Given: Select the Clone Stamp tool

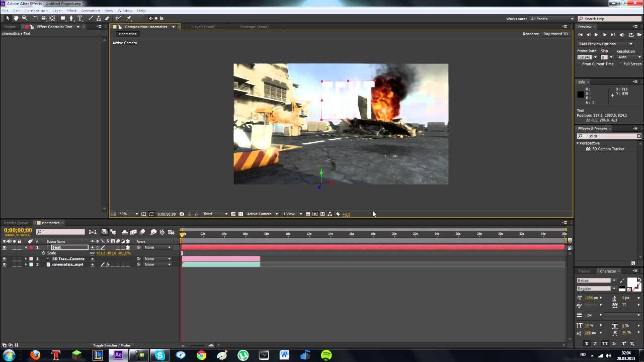Looking at the screenshot, I should pyautogui.click(x=99, y=18).
